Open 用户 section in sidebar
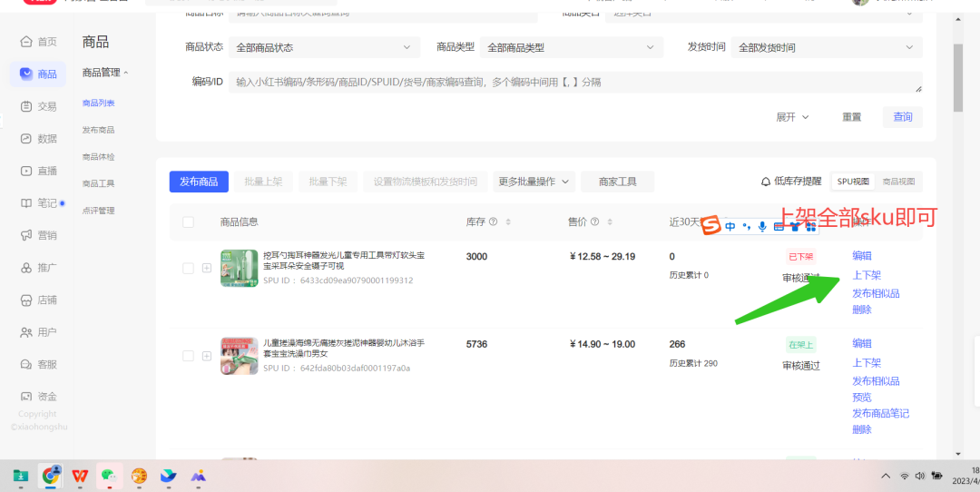 click(38, 332)
